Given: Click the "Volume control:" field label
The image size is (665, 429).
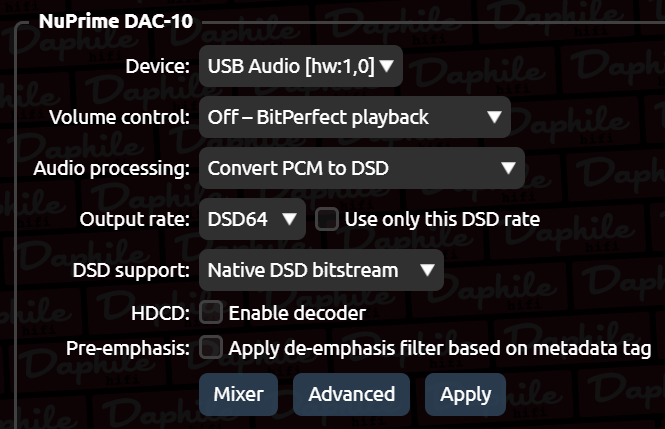Looking at the screenshot, I should click(x=119, y=117).
